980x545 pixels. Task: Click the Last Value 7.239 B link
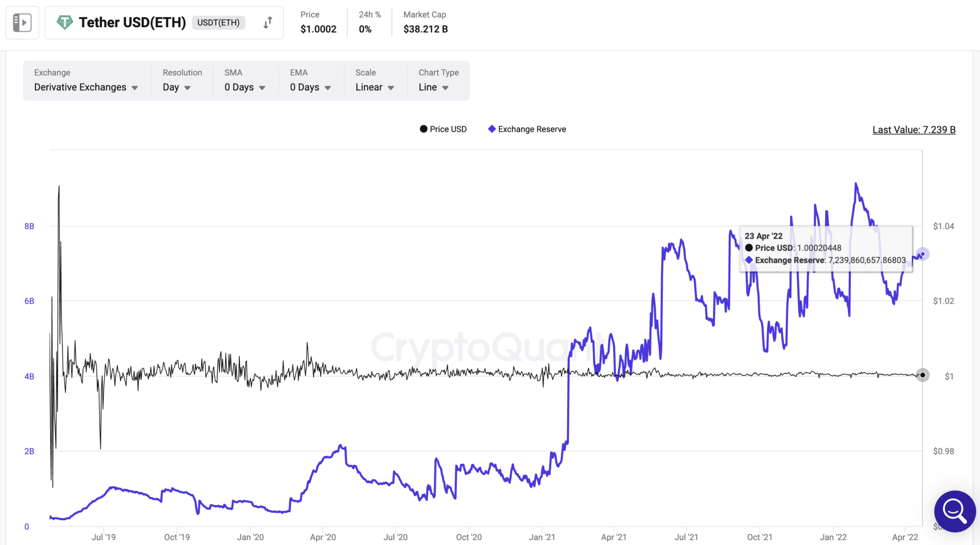click(913, 130)
